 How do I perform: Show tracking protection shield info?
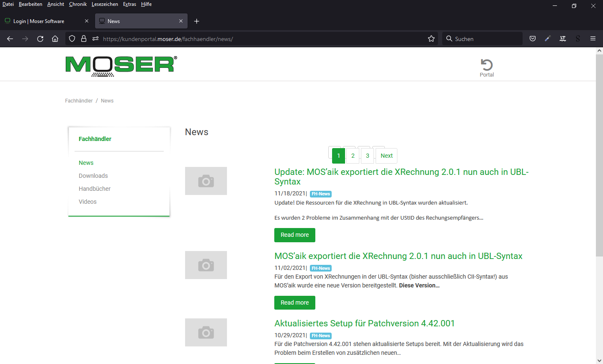pos(72,39)
